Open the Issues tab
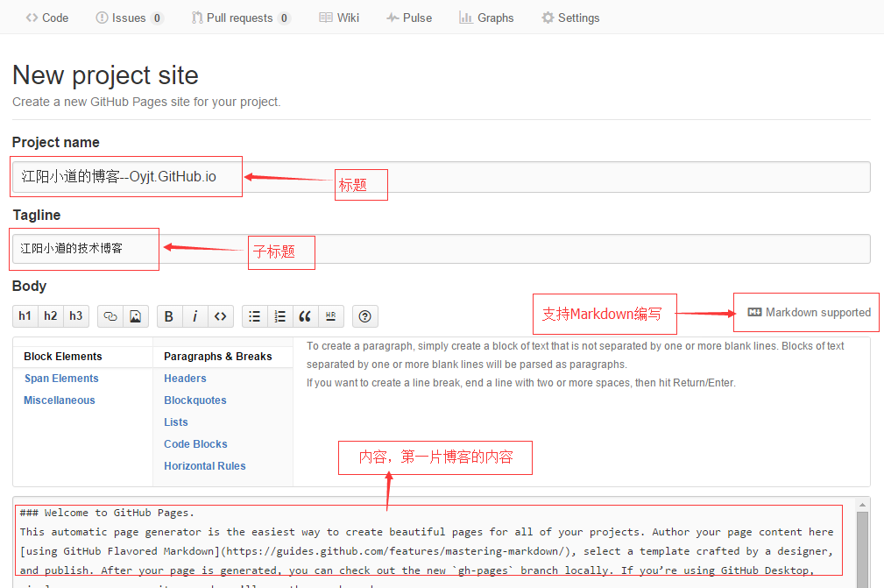884x588 pixels. (130, 18)
